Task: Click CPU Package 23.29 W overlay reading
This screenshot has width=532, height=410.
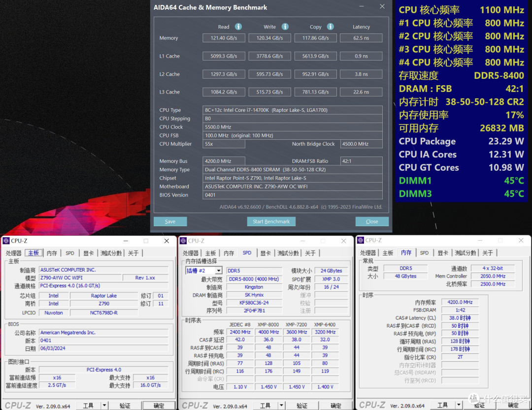Action: [506, 141]
